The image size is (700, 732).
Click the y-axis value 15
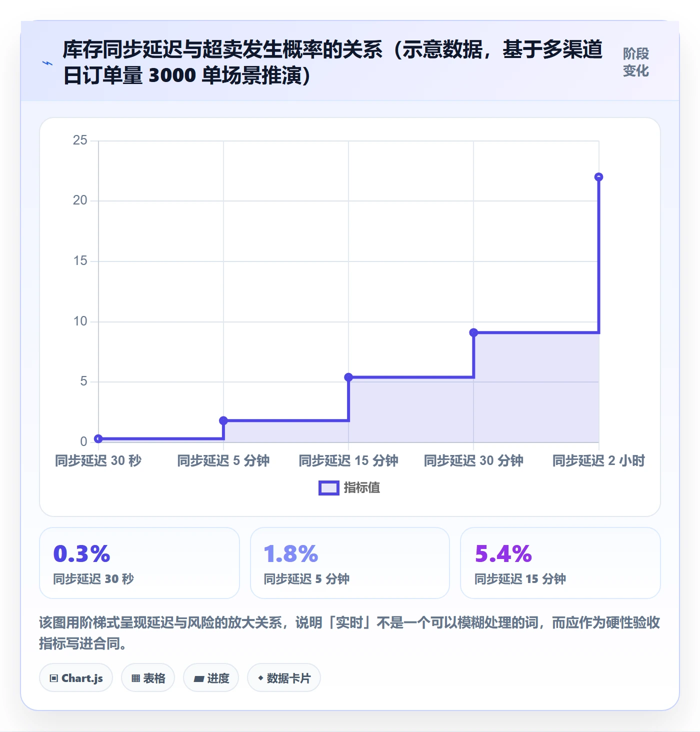point(80,261)
